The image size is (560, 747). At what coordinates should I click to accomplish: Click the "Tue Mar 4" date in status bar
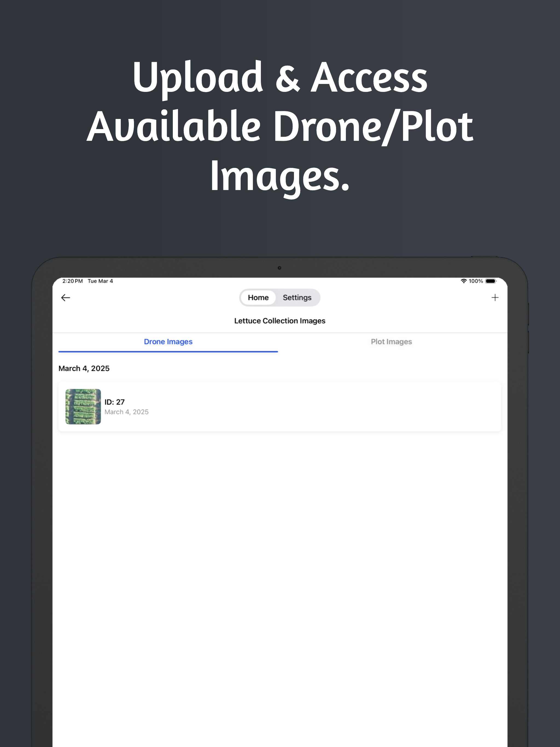pos(100,281)
